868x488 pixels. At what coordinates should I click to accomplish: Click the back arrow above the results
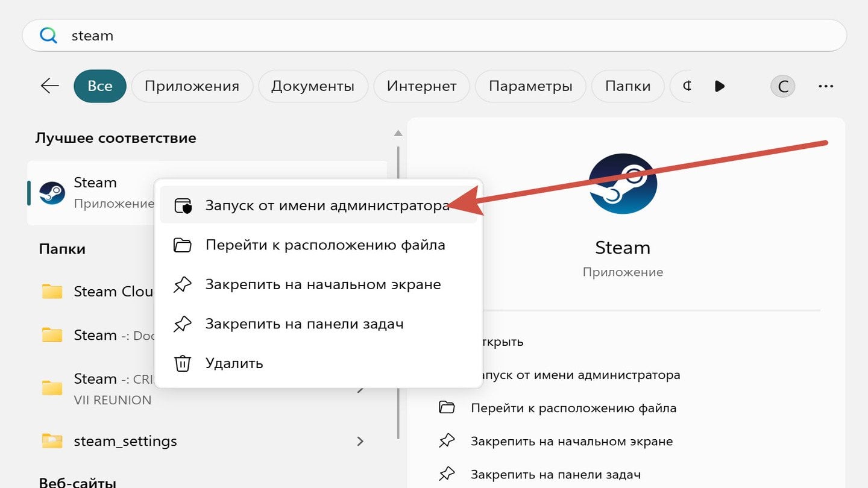pos(49,86)
